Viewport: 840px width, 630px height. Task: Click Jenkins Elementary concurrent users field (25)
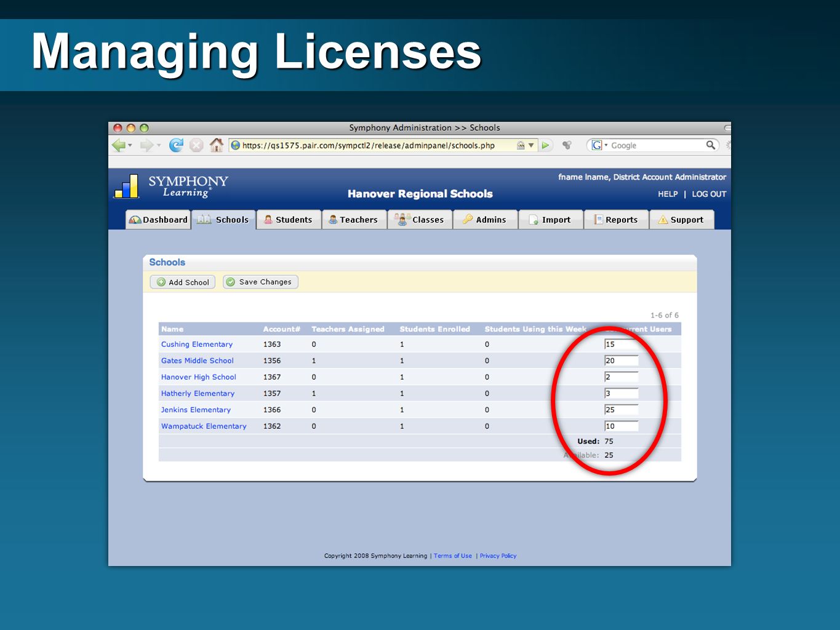click(621, 410)
